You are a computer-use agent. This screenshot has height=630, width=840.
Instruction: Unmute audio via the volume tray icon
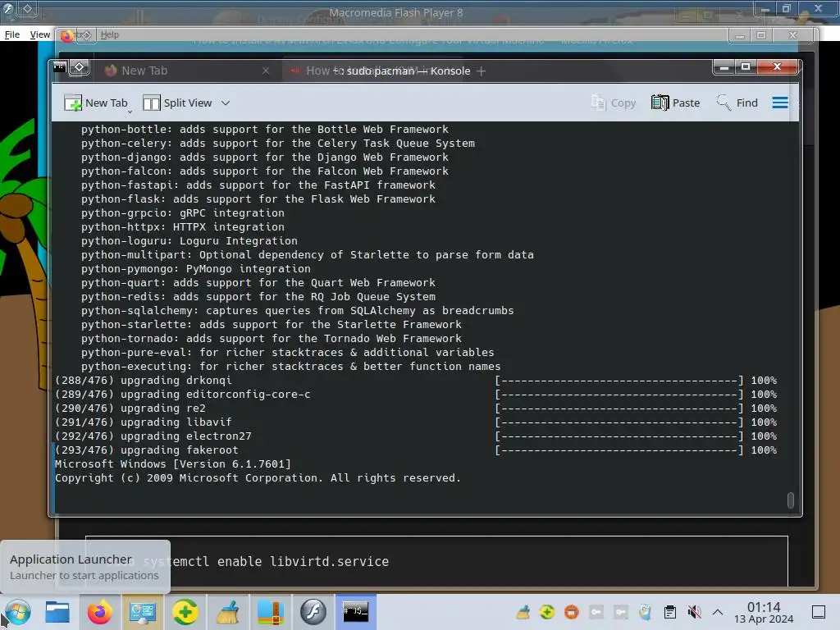click(694, 612)
